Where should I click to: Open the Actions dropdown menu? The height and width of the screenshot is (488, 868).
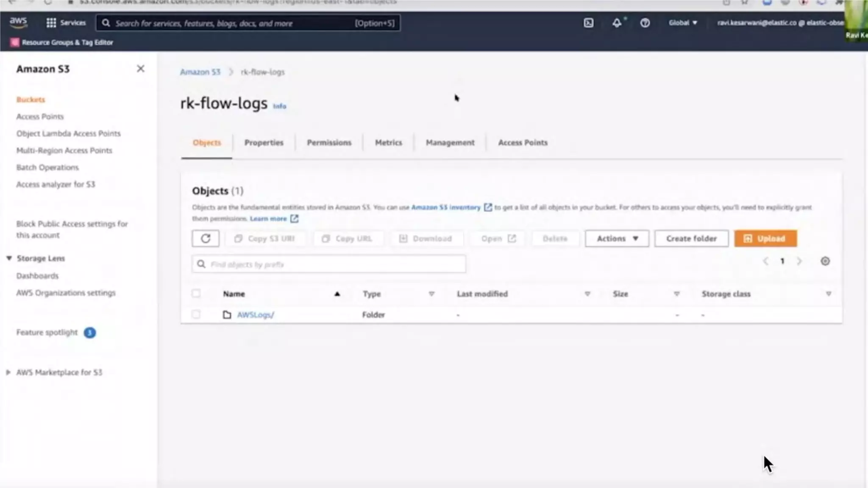617,238
